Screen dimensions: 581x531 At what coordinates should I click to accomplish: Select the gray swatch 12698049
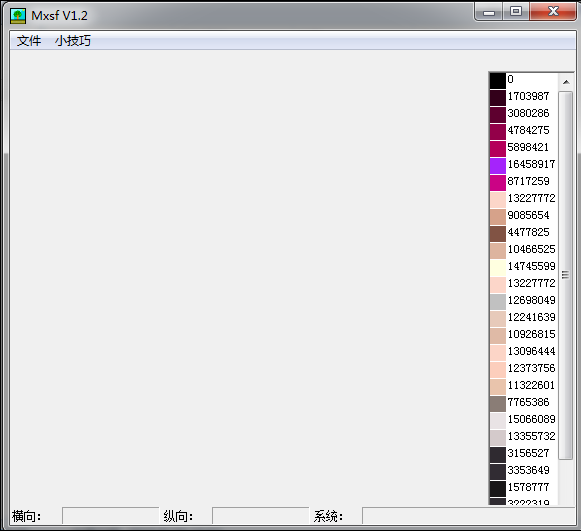498,302
